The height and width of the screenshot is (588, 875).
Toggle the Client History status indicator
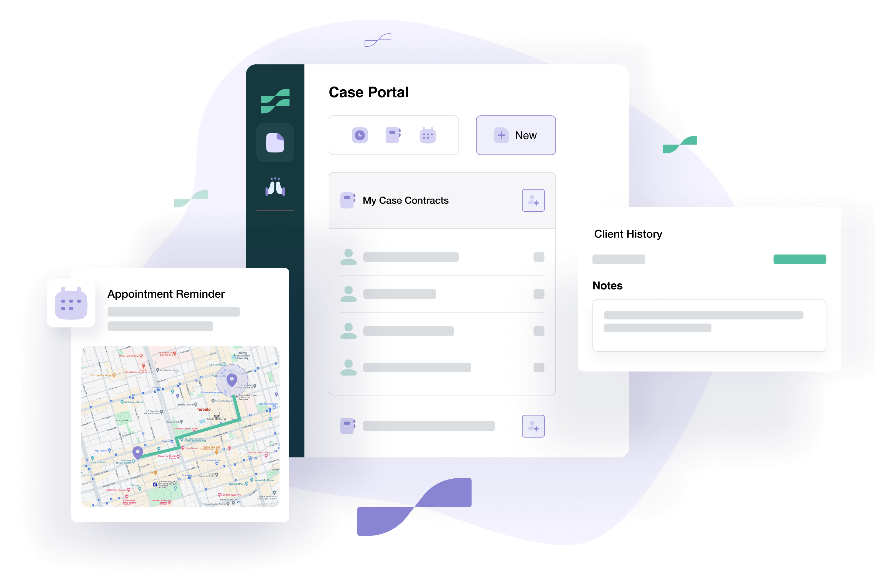coord(800,259)
